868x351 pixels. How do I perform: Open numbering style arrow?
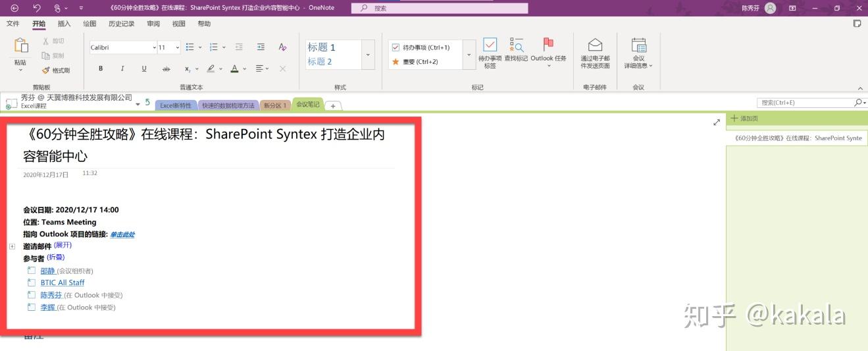click(x=224, y=47)
